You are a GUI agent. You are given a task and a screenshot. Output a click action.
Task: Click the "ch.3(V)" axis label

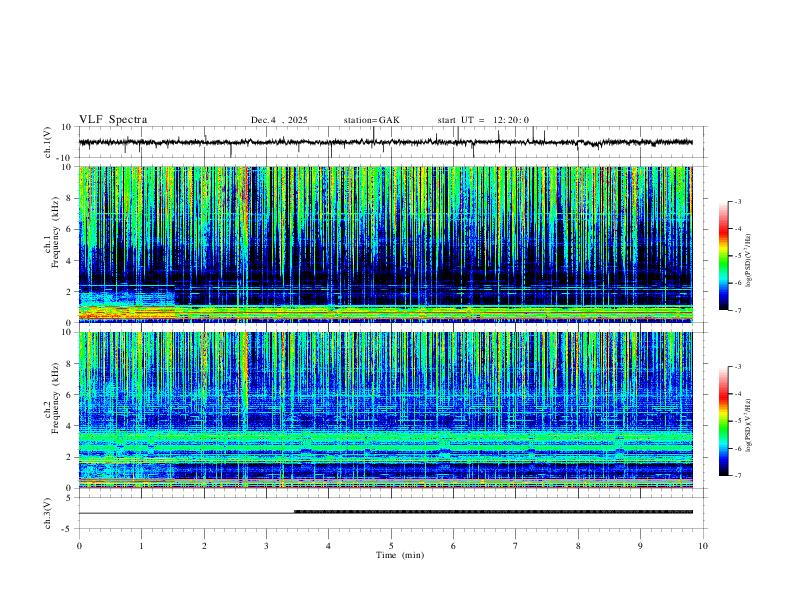(x=48, y=513)
